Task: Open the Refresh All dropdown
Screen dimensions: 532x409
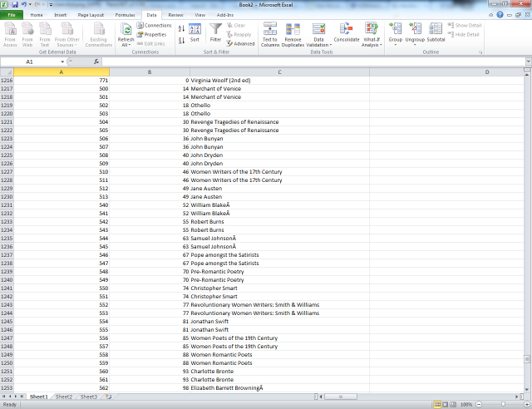Action: (x=126, y=43)
